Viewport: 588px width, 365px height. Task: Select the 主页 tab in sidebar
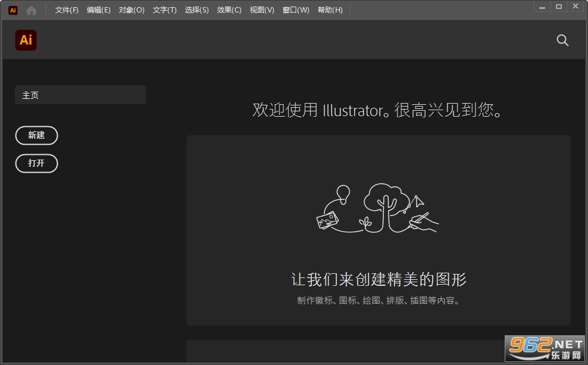80,95
